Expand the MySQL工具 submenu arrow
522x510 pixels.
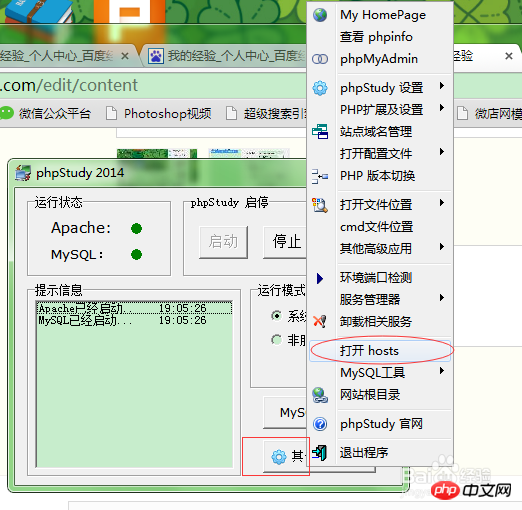click(442, 371)
